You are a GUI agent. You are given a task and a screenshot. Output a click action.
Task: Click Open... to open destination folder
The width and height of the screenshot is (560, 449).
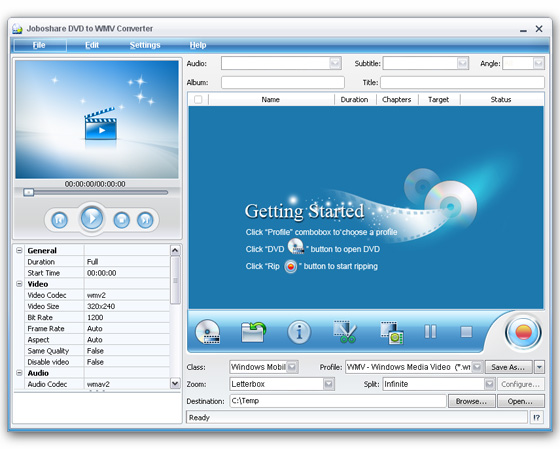[x=521, y=401]
